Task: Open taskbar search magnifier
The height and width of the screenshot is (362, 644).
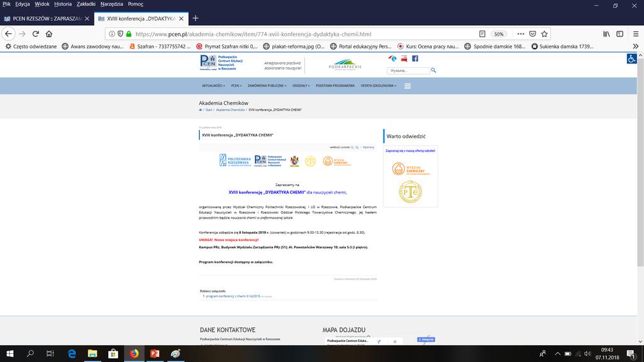Action: tap(30, 353)
